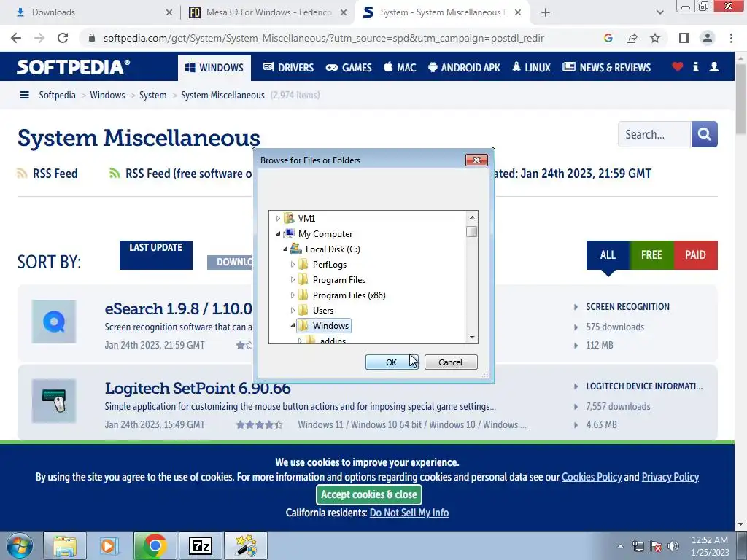The width and height of the screenshot is (747, 560).
Task: Open the ANDROID APK section
Action: [464, 68]
